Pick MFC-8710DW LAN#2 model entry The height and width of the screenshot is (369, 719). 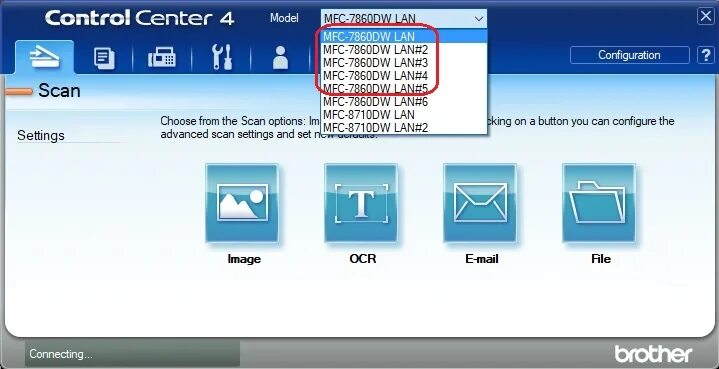pos(404,127)
